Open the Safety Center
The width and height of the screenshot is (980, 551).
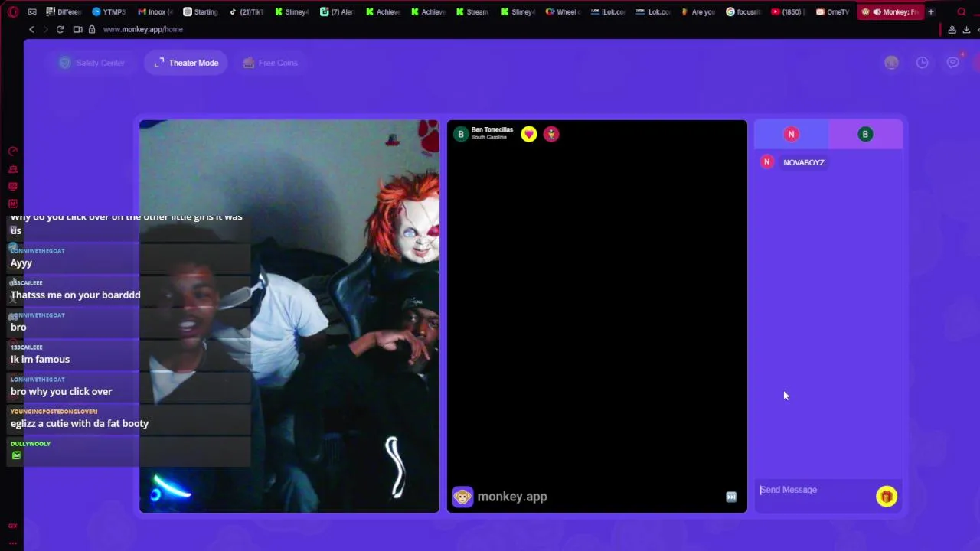(91, 63)
